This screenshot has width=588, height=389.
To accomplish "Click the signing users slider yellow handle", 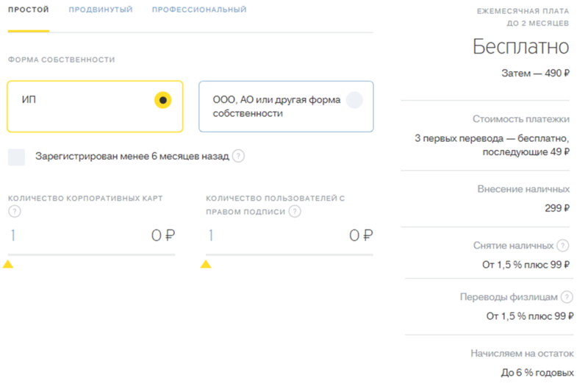I will coord(206,264).
